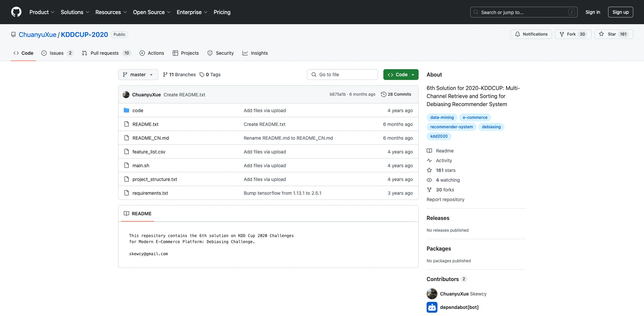Switch to the Code tab

point(23,53)
